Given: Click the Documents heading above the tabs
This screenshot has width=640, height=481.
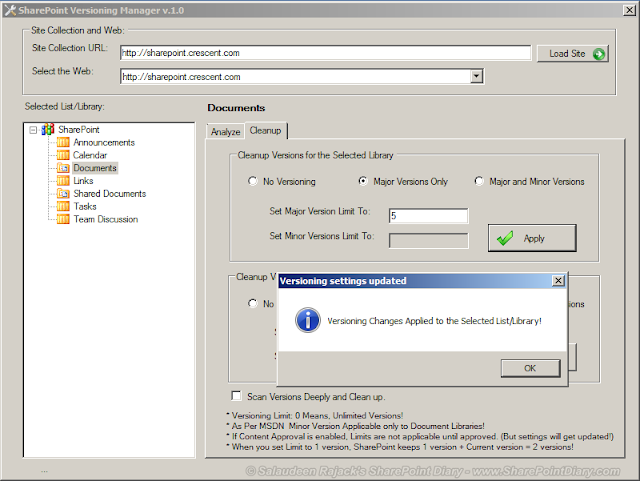Looking at the screenshot, I should [236, 108].
